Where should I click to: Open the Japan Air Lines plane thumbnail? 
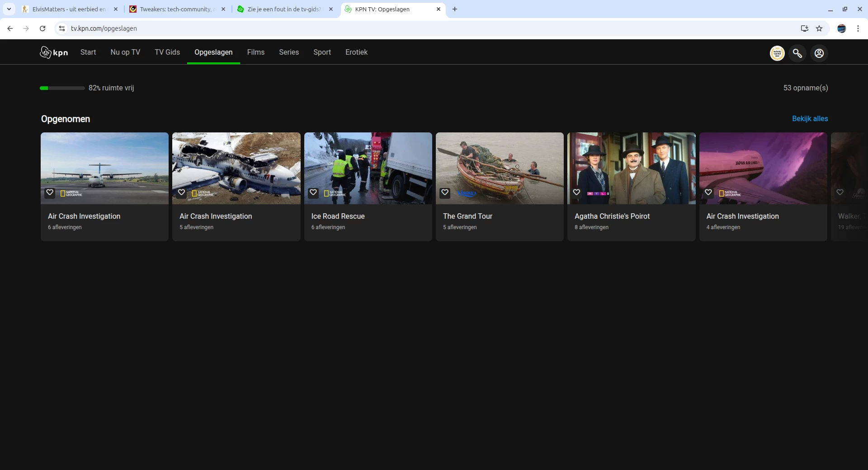tap(763, 168)
